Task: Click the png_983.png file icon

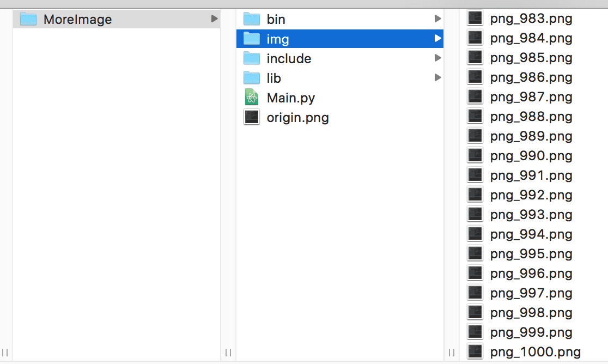Action: click(x=475, y=19)
